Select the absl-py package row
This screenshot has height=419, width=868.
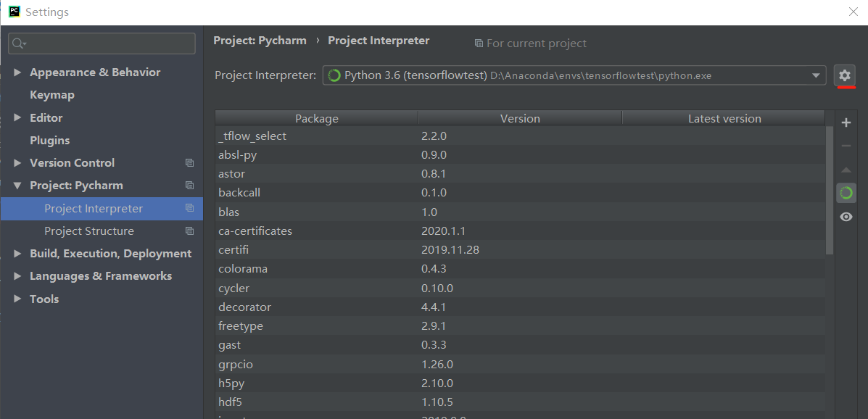(x=520, y=155)
